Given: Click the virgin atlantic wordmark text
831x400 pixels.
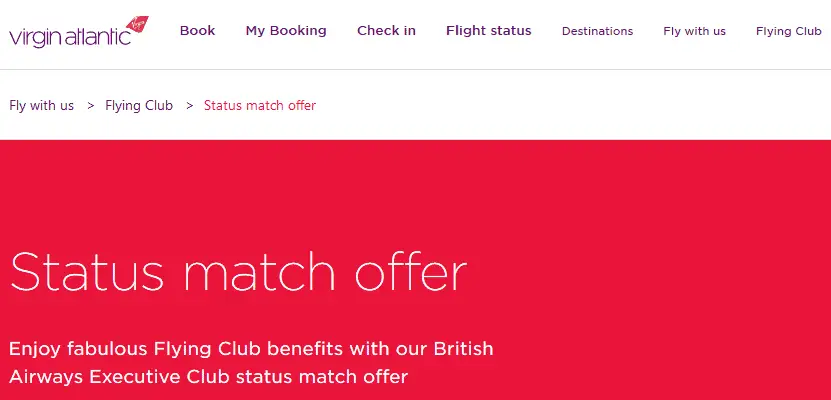Looking at the screenshot, I should 68,38.
